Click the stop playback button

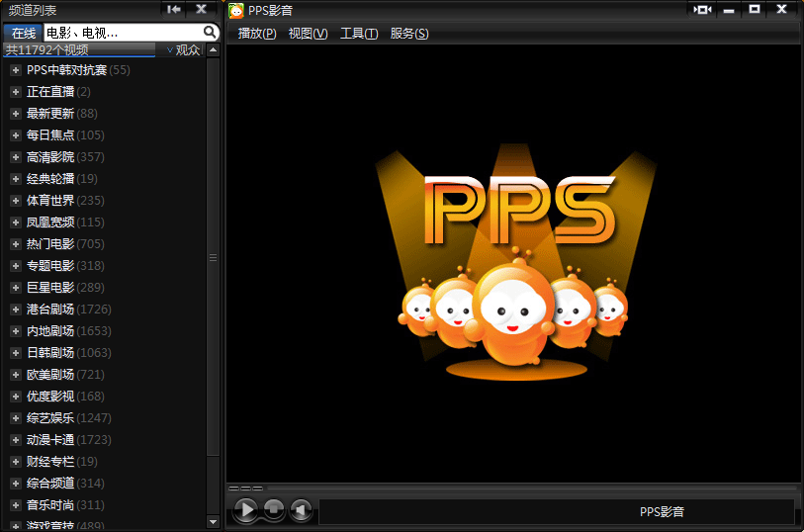274,509
